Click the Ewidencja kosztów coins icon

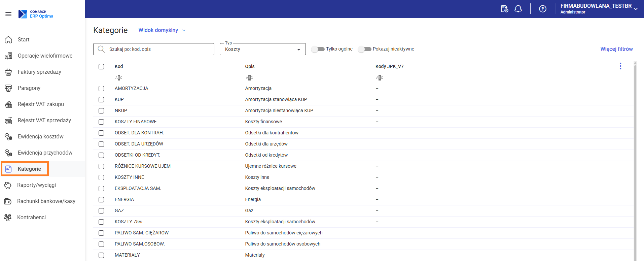click(8, 137)
